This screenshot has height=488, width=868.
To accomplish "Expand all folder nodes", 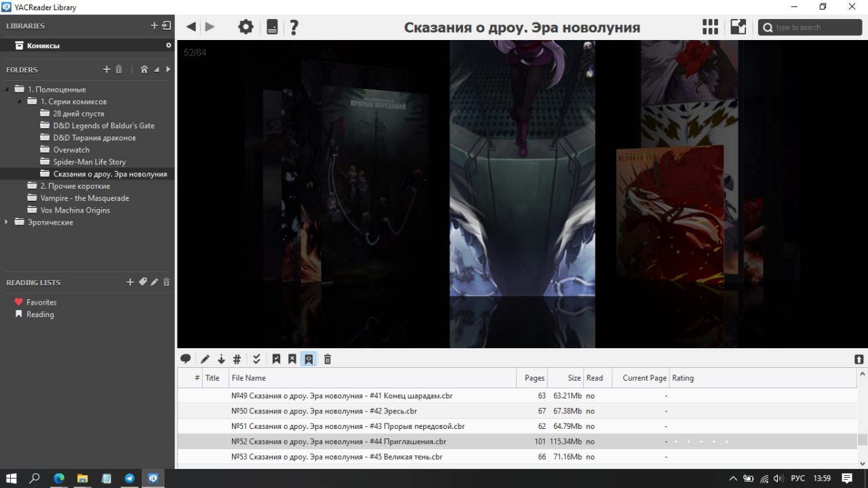I will (x=168, y=69).
